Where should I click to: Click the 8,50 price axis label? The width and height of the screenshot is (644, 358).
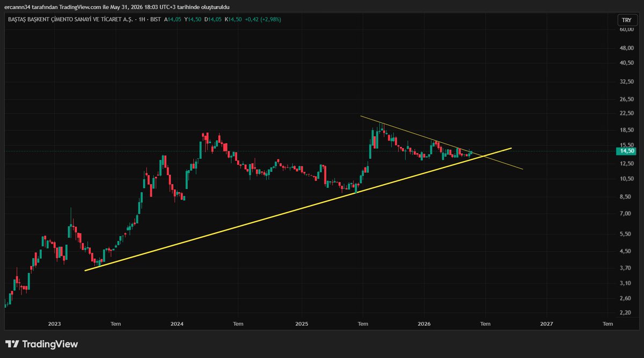click(x=626, y=197)
